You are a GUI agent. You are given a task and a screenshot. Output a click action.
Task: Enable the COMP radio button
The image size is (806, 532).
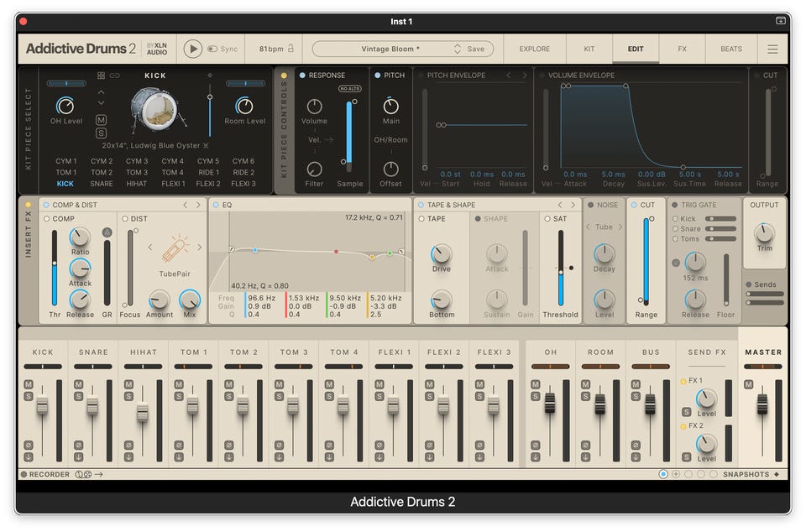point(46,218)
